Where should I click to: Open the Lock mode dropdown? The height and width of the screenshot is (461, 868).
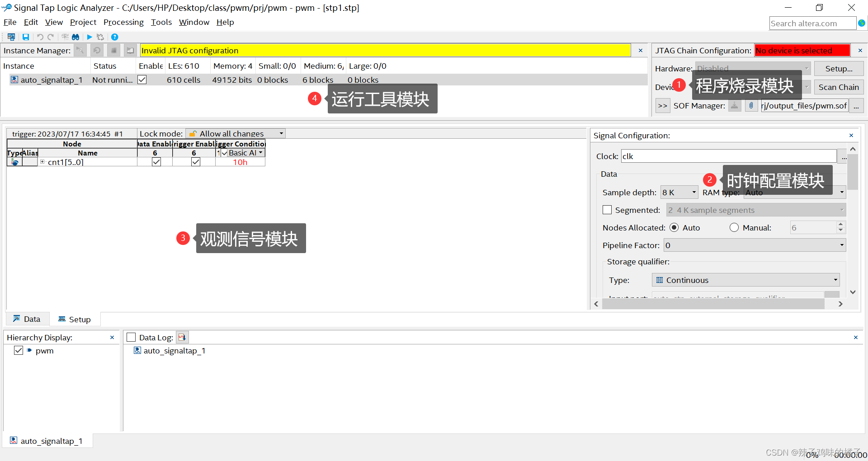(x=236, y=133)
